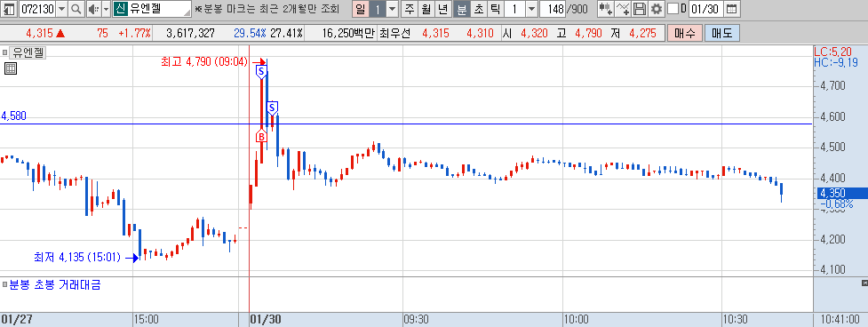Click the 최우선 best quote label
Viewport: 868px width, 327px height.
394,33
